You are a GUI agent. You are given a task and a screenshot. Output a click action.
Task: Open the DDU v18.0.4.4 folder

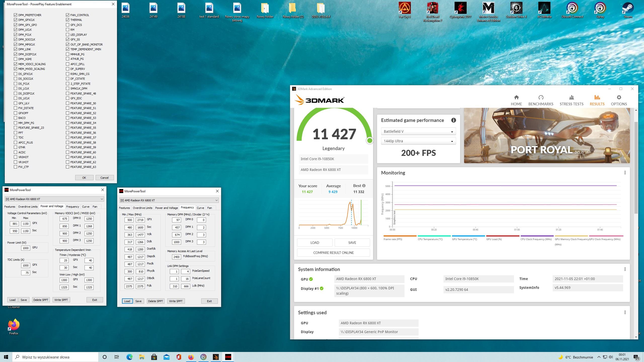point(321,10)
